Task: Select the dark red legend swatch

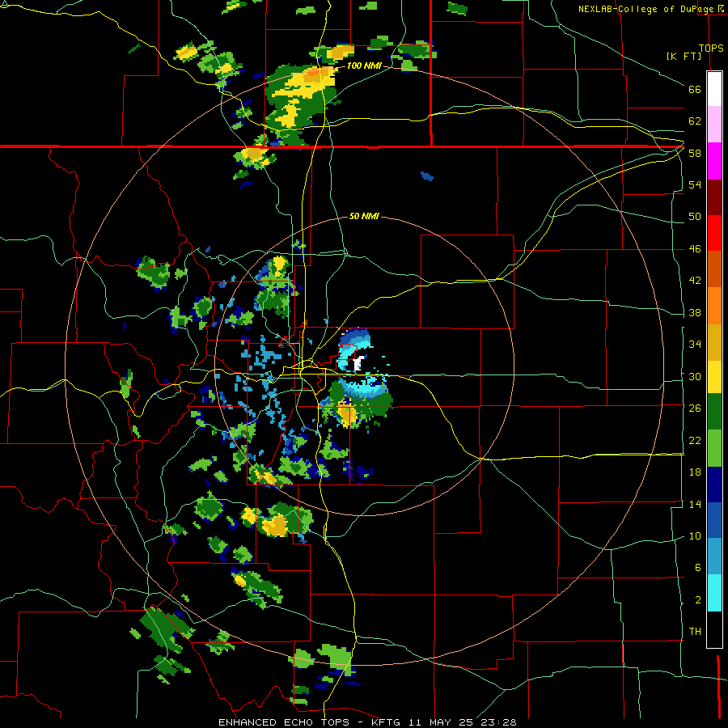Action: click(x=714, y=197)
